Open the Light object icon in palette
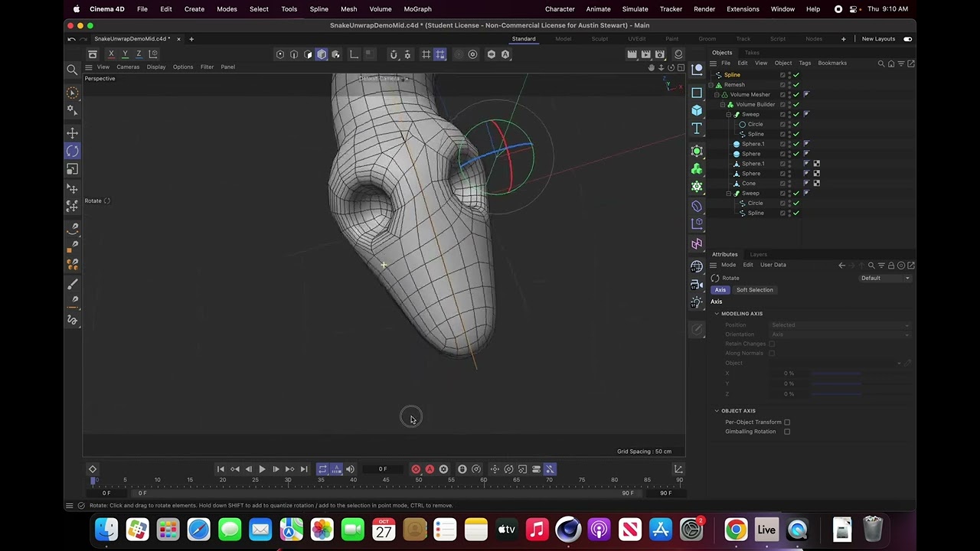The image size is (980, 551). coord(697,302)
